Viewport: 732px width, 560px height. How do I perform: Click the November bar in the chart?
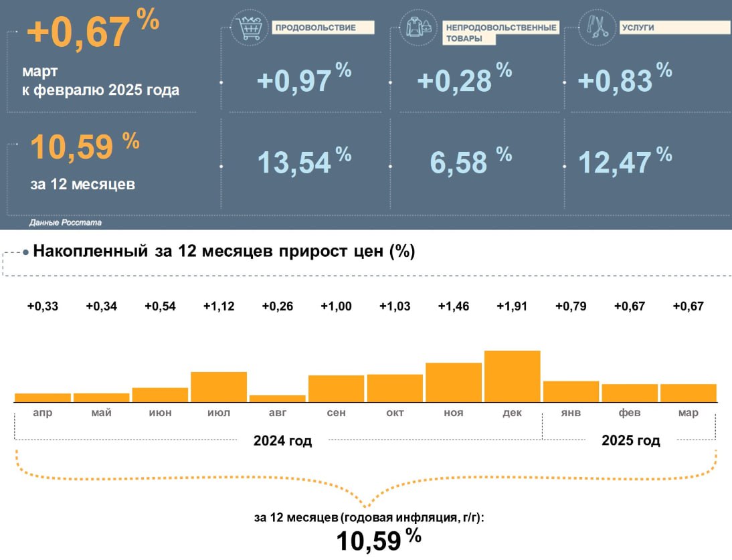454,382
